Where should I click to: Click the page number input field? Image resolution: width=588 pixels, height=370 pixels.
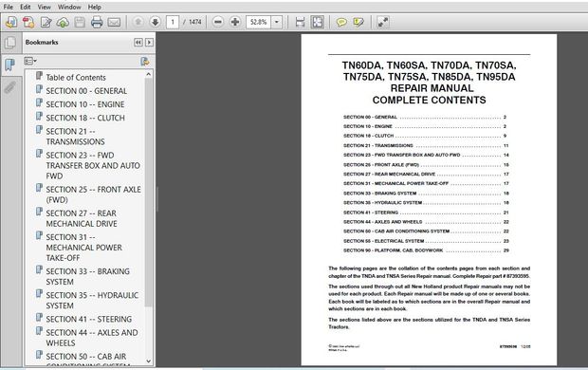point(173,22)
